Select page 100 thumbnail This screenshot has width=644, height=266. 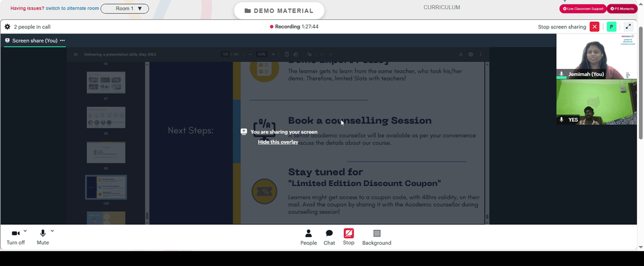(106, 187)
